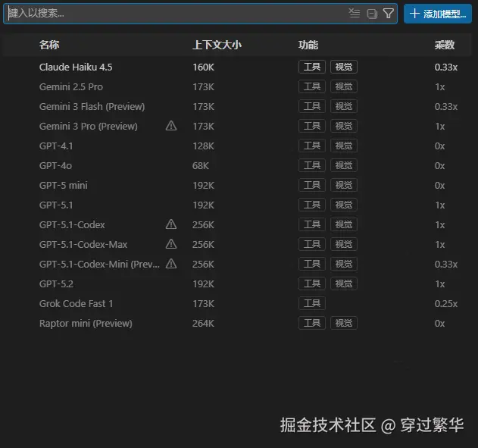Click the 视觉 badge in GPT-5 mini row
The image size is (478, 448).
coord(344,185)
